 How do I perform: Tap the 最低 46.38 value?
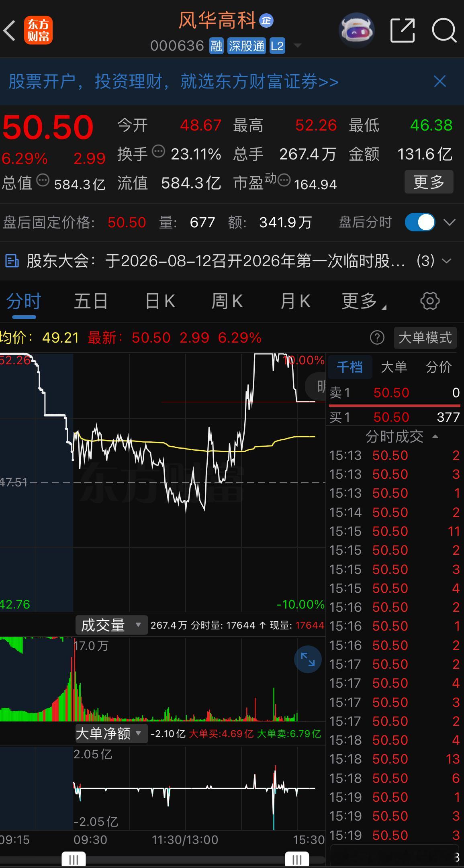pos(431,125)
